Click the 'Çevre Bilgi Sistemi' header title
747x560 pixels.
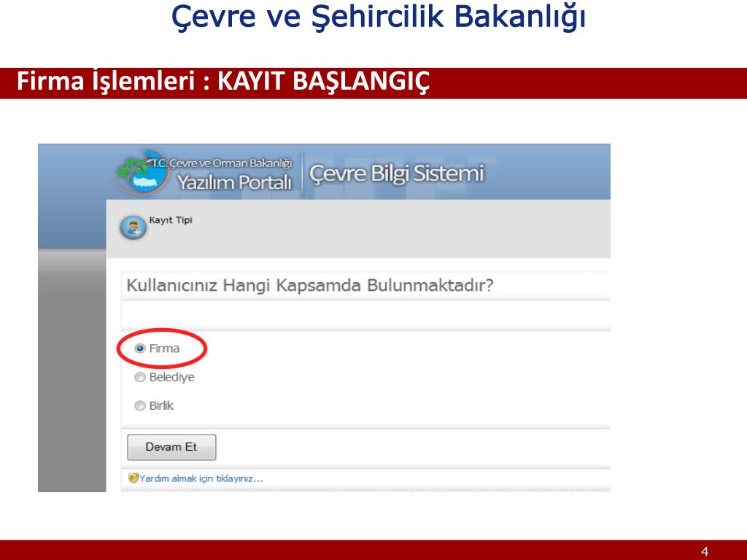pyautogui.click(x=396, y=174)
